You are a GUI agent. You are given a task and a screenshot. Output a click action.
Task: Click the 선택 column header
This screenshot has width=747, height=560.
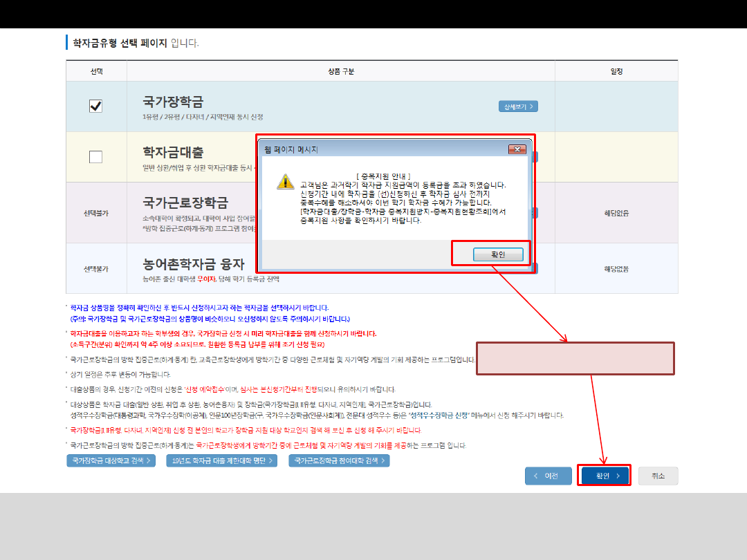pyautogui.click(x=96, y=71)
